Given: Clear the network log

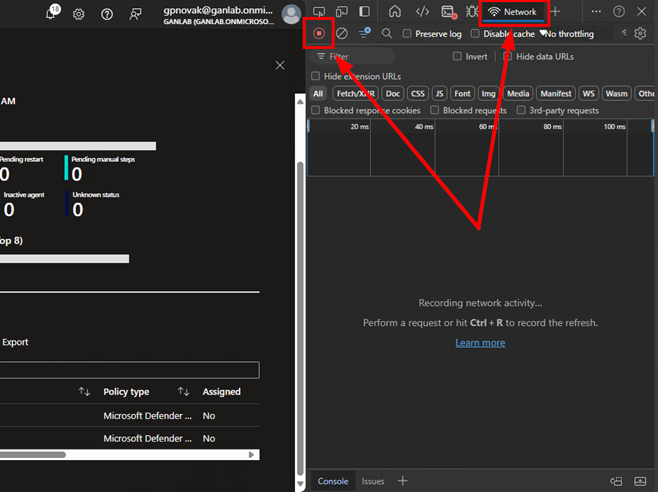Looking at the screenshot, I should coord(342,34).
